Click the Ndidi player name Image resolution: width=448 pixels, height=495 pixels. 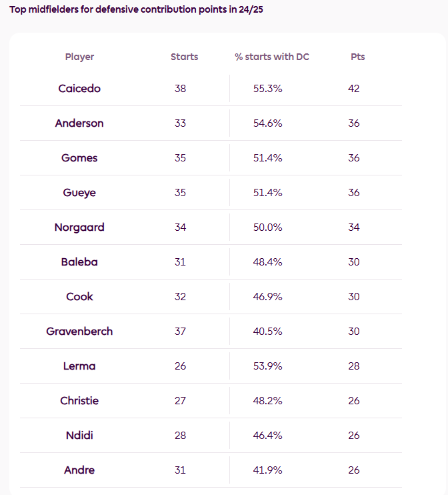point(79,436)
